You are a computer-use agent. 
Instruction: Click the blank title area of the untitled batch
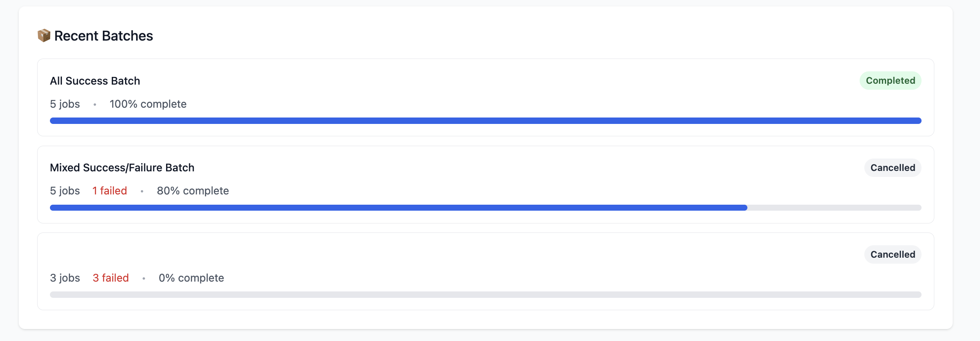[x=128, y=255]
